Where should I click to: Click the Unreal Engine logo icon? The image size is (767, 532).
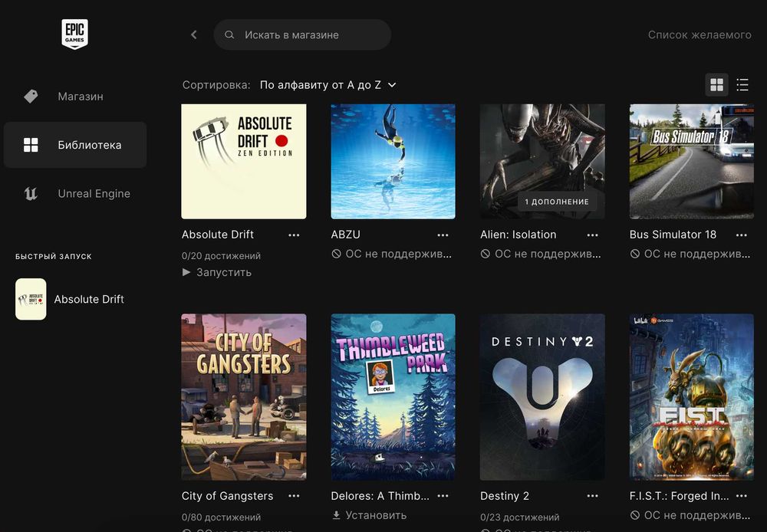pyautogui.click(x=31, y=194)
